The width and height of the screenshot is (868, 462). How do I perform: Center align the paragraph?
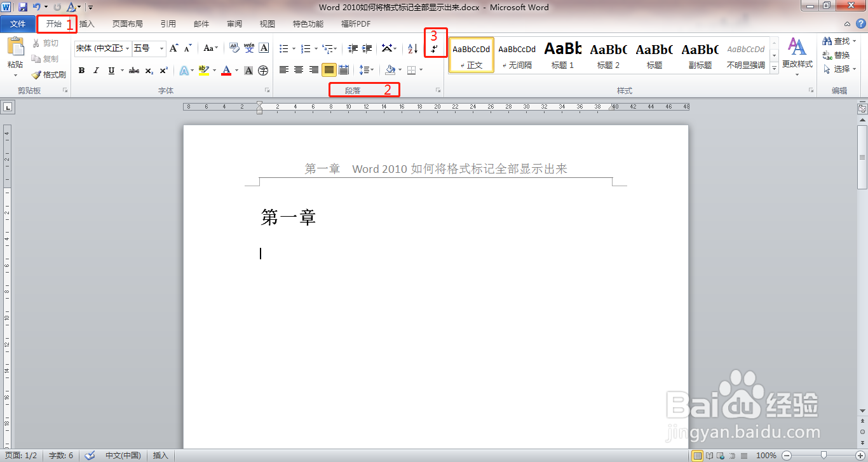click(x=299, y=70)
